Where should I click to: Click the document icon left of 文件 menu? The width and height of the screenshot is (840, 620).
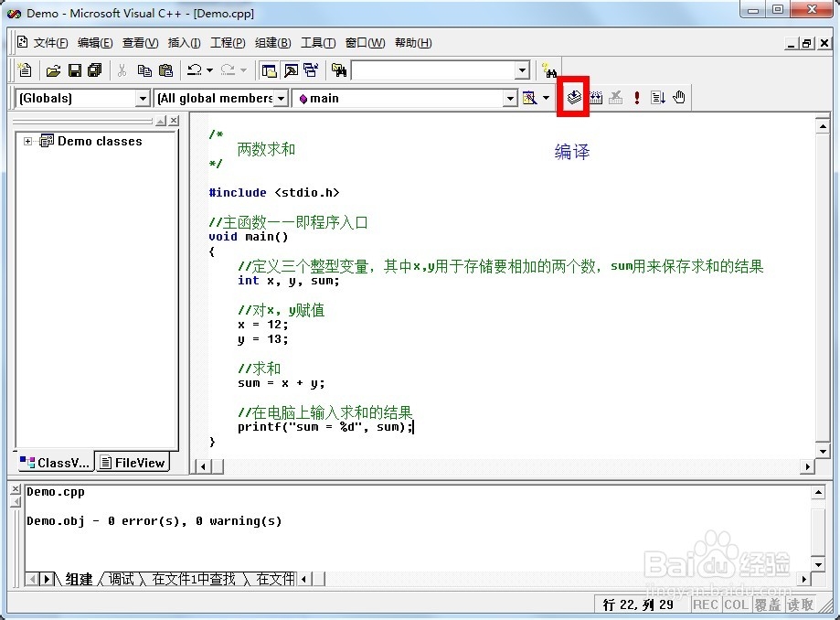click(23, 42)
